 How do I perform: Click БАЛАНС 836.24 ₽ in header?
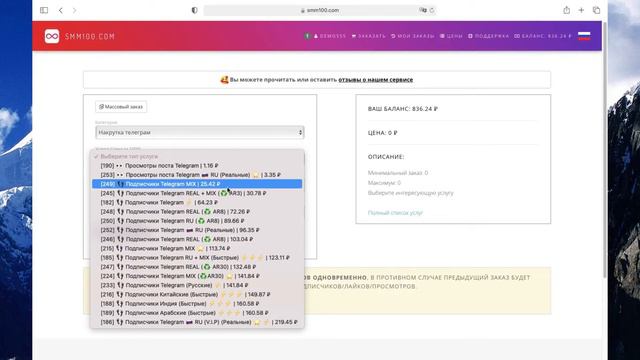click(x=543, y=36)
